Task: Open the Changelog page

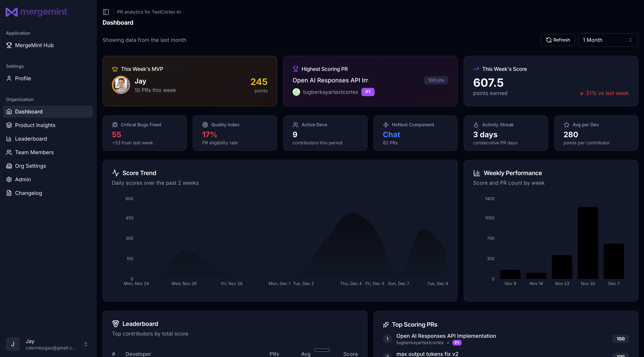Action: pyautogui.click(x=28, y=193)
